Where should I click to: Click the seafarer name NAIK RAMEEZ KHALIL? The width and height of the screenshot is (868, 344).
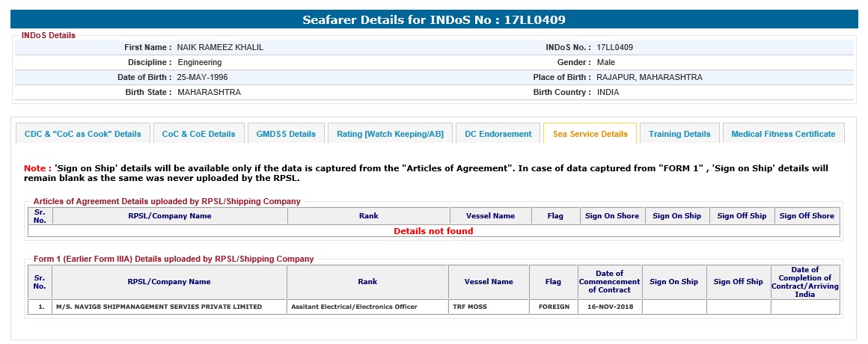(220, 47)
